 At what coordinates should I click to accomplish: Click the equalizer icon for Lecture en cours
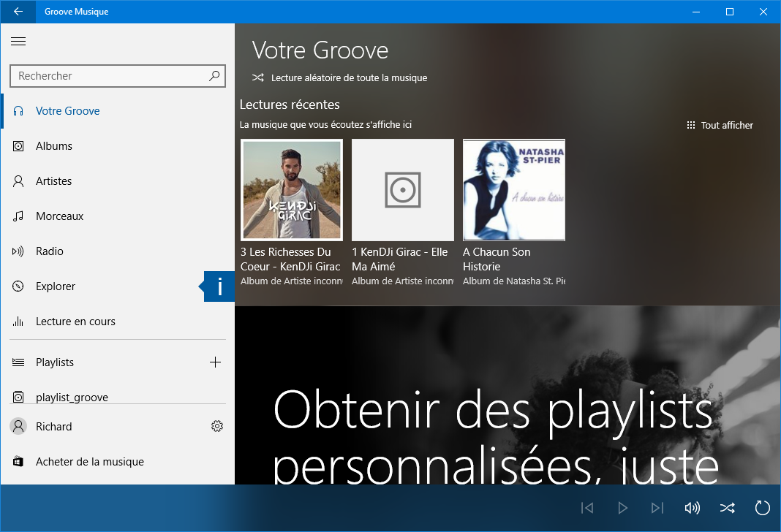point(18,322)
